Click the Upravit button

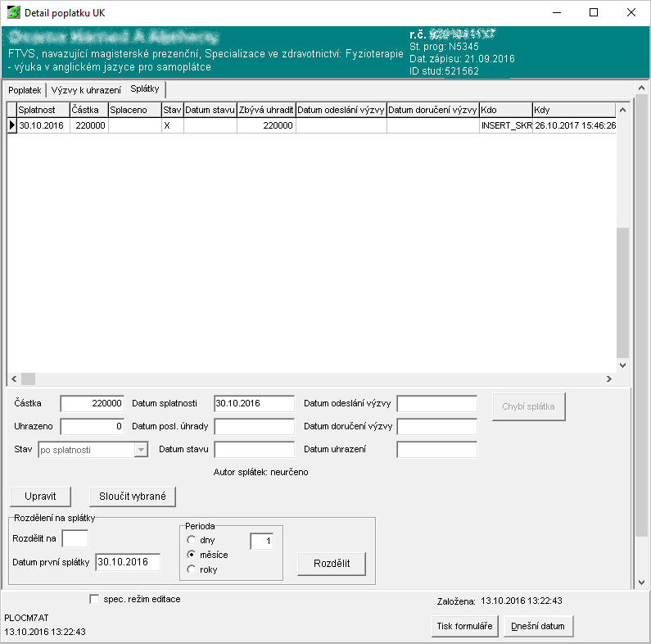[x=40, y=497]
